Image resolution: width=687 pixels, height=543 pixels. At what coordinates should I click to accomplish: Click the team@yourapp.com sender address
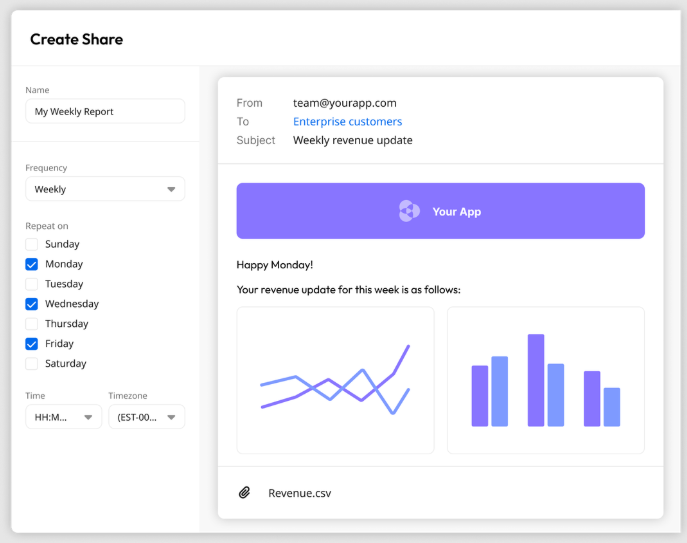click(x=344, y=103)
